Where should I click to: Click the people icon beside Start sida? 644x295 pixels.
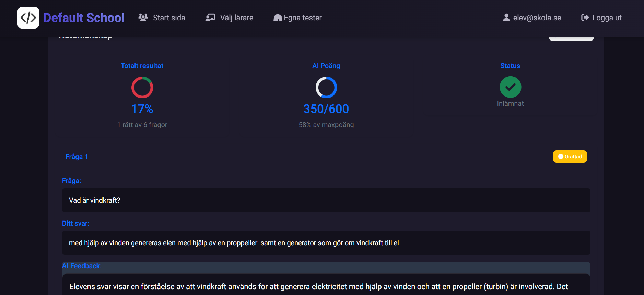[143, 18]
